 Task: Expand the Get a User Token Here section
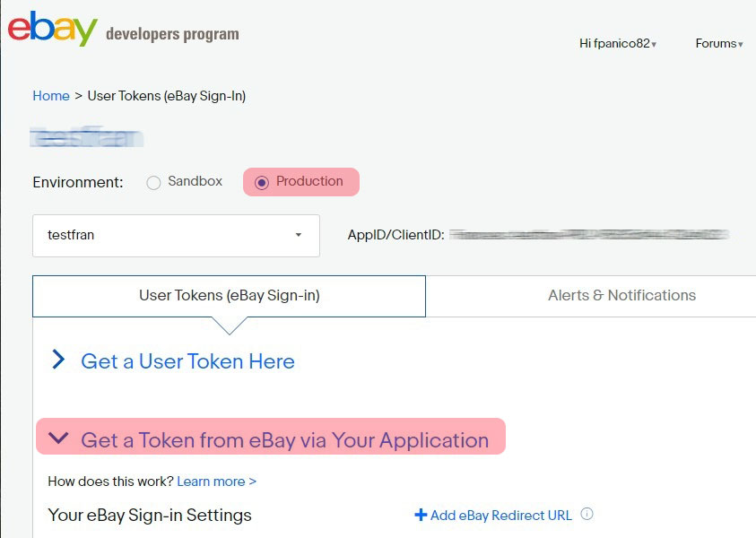coord(187,361)
